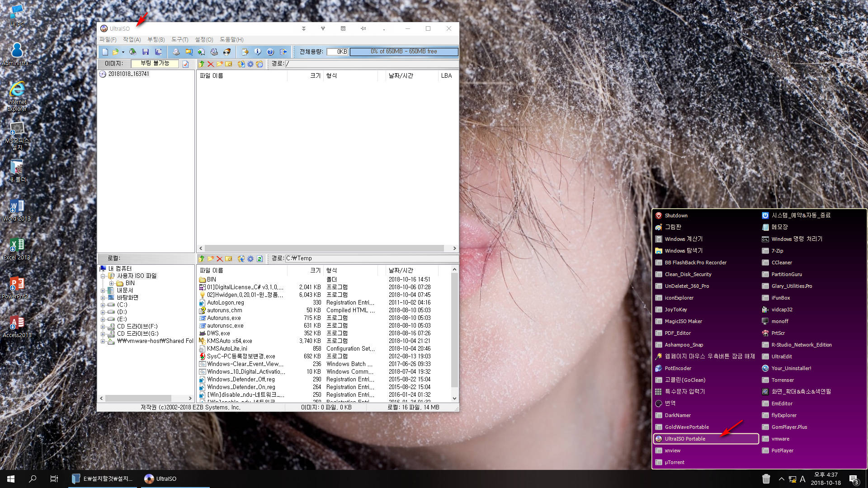The image size is (868, 488).
Task: Click the blue Info properties icon
Action: tap(257, 52)
